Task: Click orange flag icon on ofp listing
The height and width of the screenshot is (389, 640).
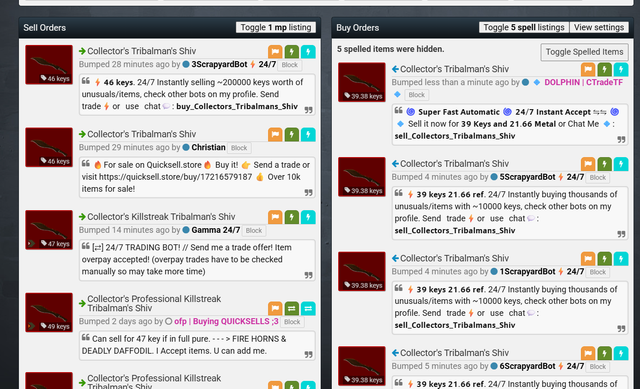Action: tap(275, 309)
